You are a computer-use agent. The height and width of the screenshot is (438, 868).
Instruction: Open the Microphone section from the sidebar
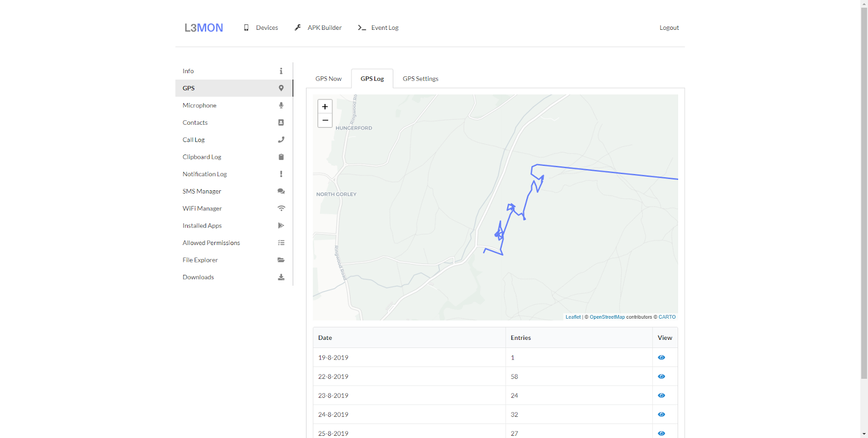234,105
